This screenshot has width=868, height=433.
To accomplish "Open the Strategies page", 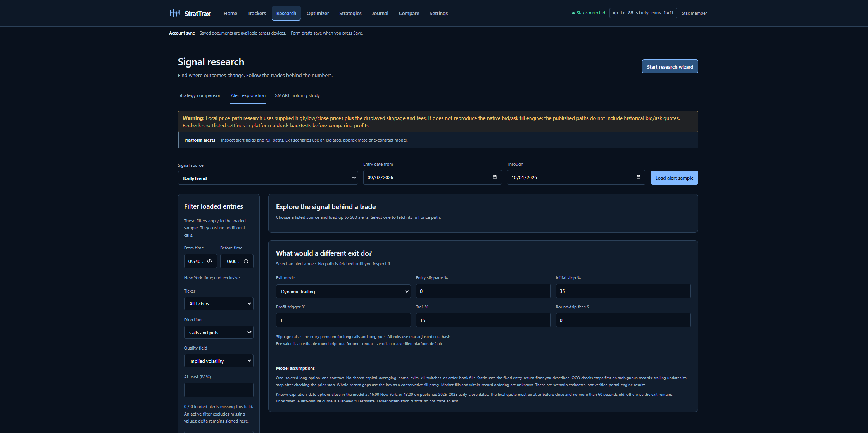I will pyautogui.click(x=350, y=13).
